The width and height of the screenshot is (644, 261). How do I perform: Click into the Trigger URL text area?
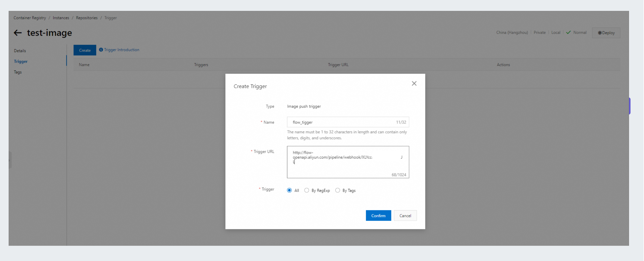pyautogui.click(x=348, y=162)
